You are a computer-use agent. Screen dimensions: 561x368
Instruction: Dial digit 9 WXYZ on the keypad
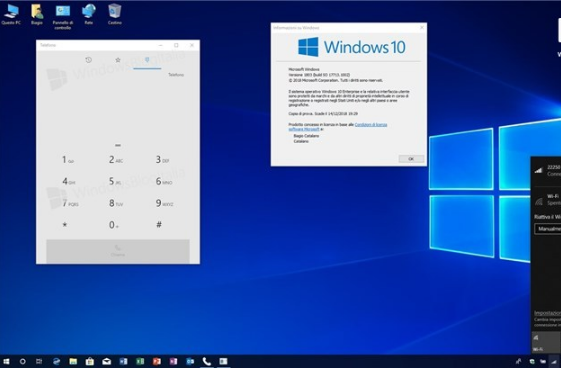pos(164,203)
